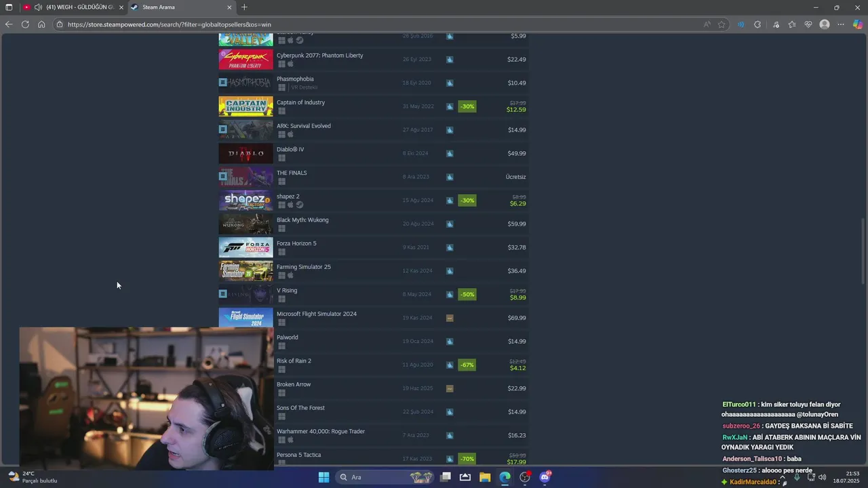Click the -30% discount badge on shapez 2
This screenshot has width=868, height=488.
click(467, 201)
